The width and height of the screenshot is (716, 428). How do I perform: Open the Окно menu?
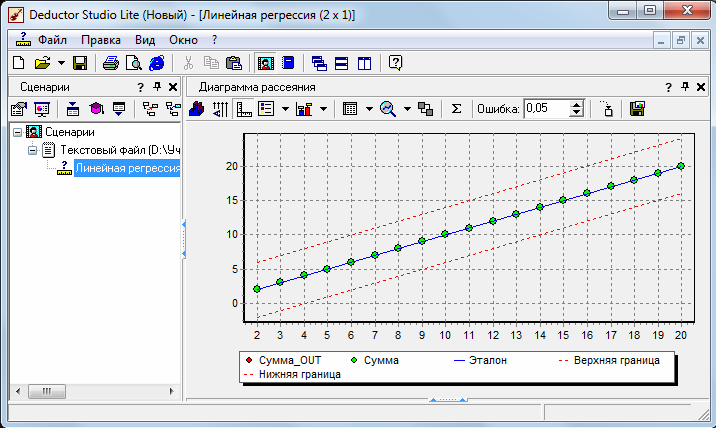(183, 40)
